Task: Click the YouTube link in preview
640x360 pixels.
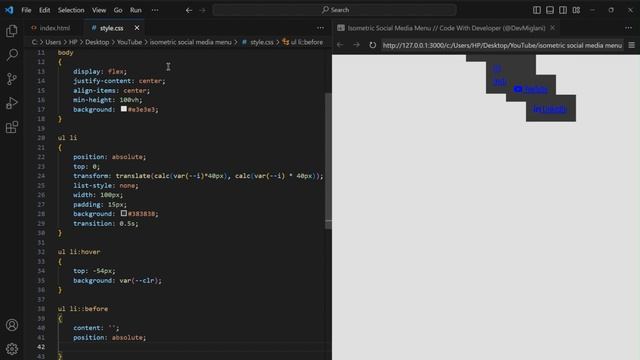Action: [531, 89]
